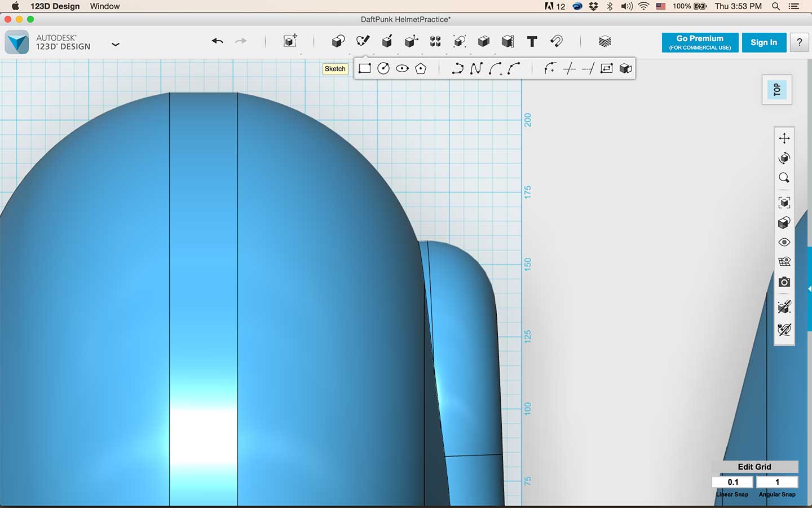The height and width of the screenshot is (508, 812).
Task: Choose the Polyline sketch tool
Action: 457,68
